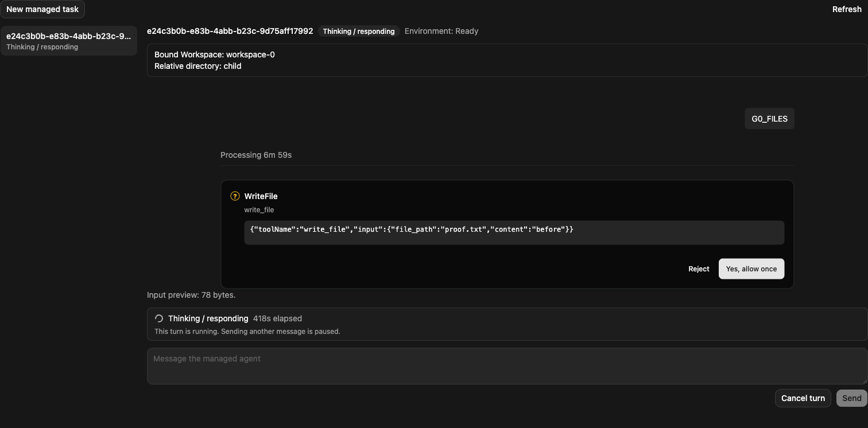Approve with Yes, allow once
Screen dimensions: 868x428
[751, 269]
